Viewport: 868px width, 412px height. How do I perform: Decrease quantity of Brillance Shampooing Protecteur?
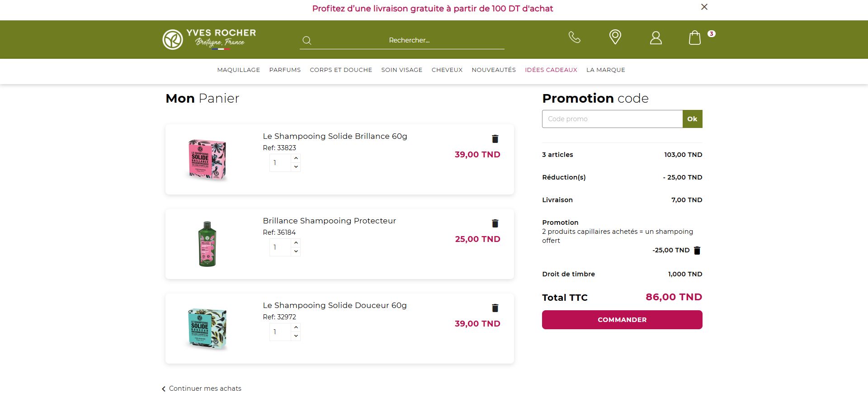pyautogui.click(x=296, y=251)
